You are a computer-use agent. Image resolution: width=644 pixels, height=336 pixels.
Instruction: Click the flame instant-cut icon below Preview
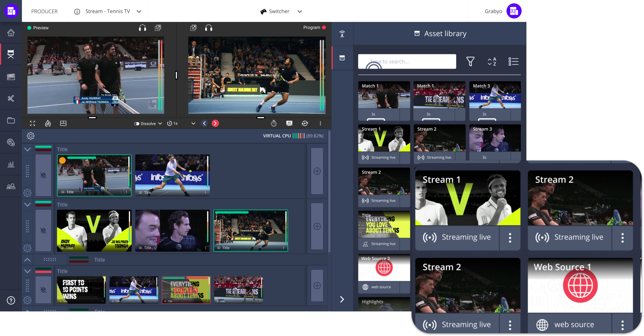tap(48, 123)
